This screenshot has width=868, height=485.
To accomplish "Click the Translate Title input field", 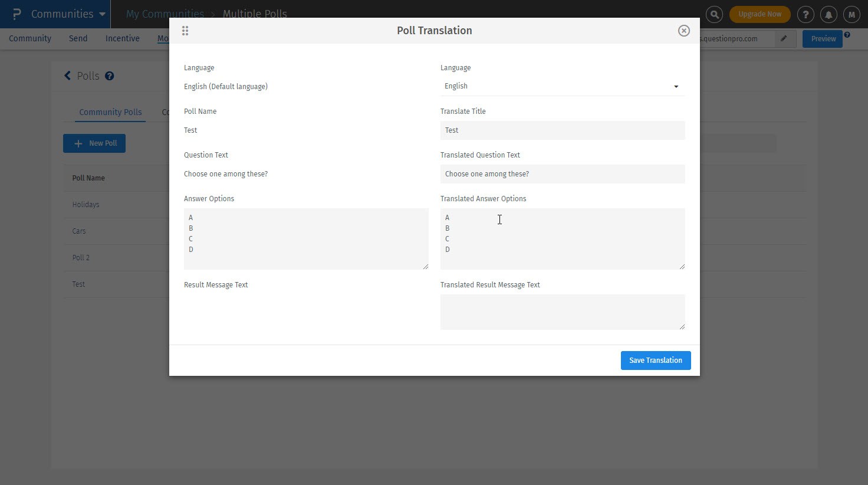I will pyautogui.click(x=562, y=130).
